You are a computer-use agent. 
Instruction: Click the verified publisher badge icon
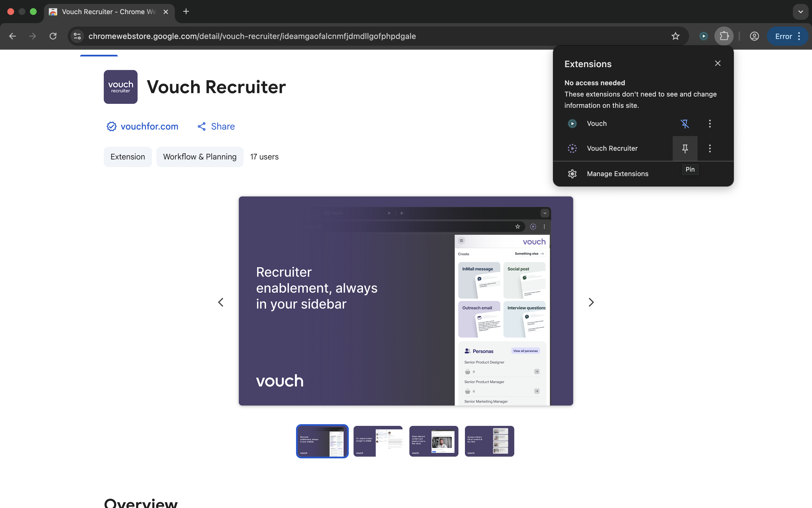[x=111, y=126]
